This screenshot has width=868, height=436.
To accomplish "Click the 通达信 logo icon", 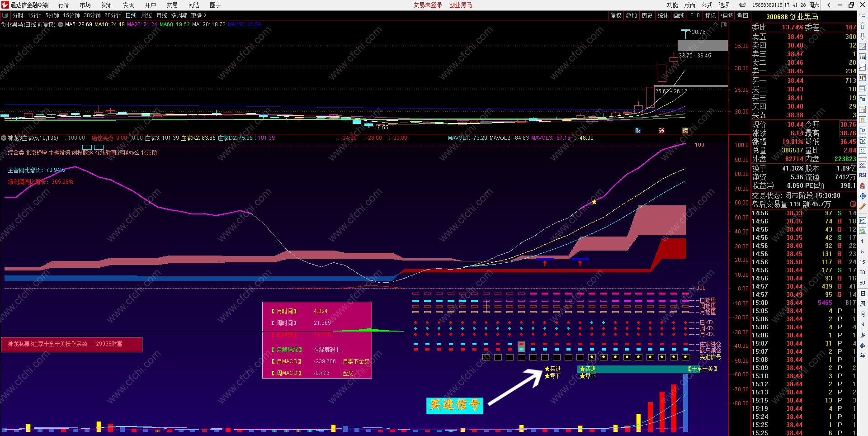I will tap(5, 5).
